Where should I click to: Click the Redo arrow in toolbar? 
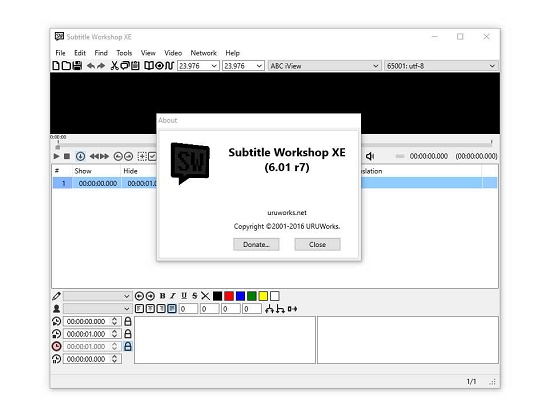[101, 66]
